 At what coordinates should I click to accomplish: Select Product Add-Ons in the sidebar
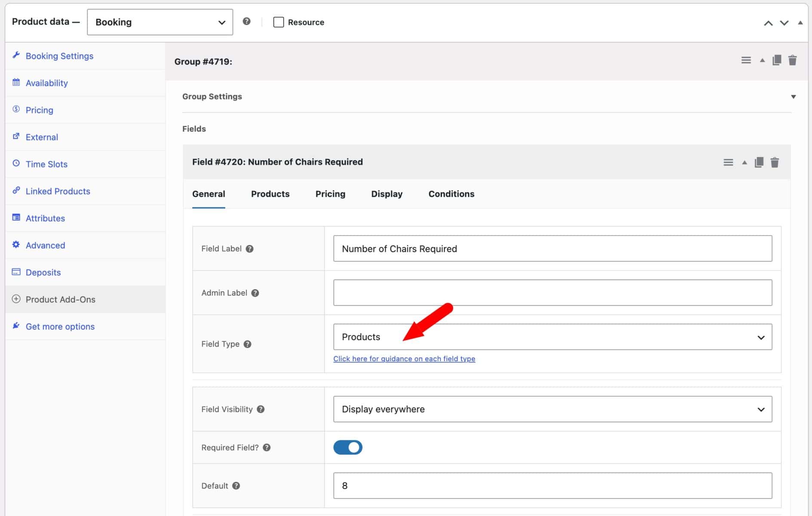point(85,300)
